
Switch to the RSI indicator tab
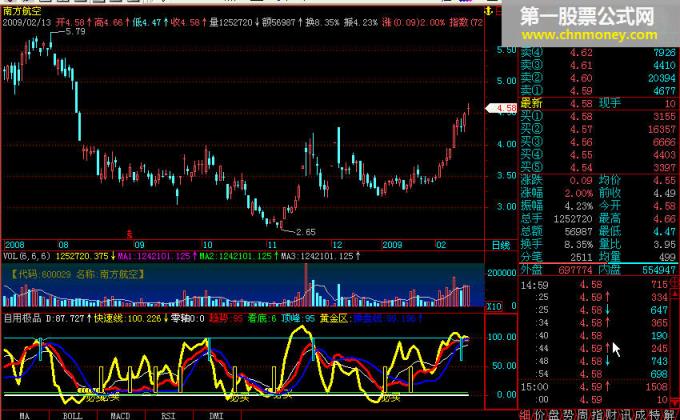point(168,416)
